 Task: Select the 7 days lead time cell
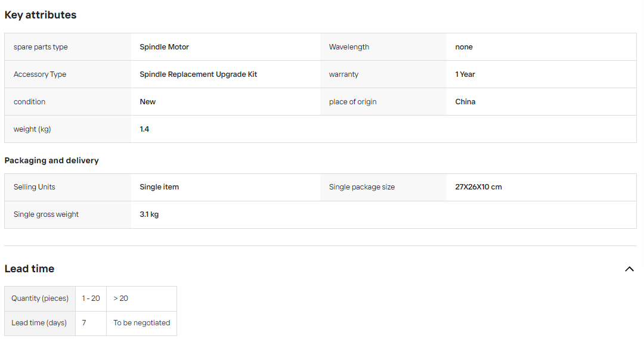[91, 324]
